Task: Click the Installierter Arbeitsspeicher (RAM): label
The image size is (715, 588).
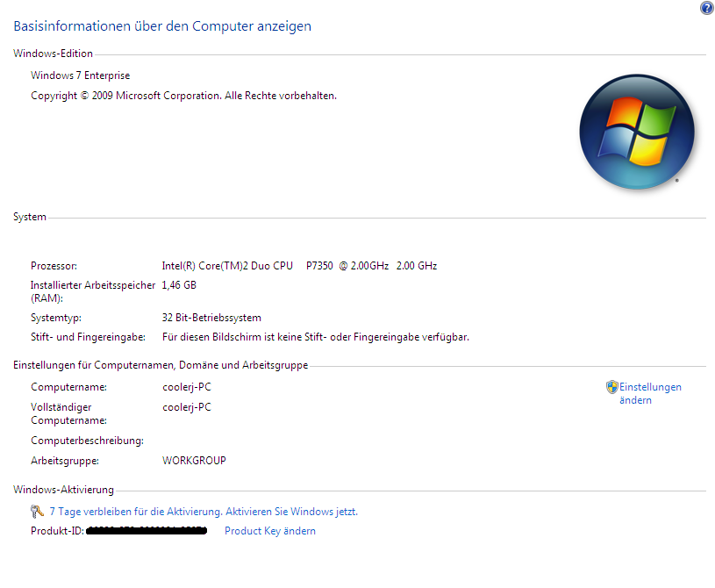Action: [x=93, y=291]
